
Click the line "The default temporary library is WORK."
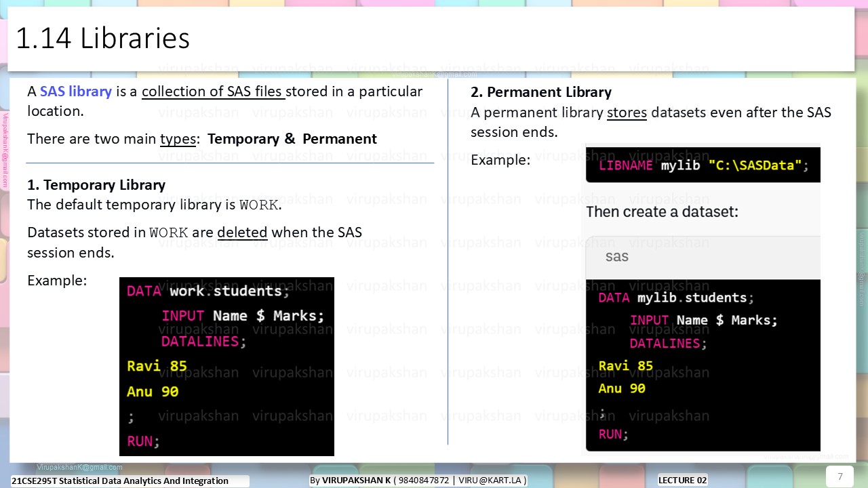tap(155, 205)
